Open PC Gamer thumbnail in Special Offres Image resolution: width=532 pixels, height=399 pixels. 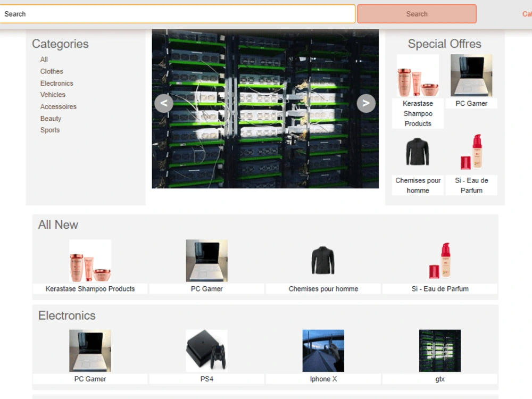[471, 76]
